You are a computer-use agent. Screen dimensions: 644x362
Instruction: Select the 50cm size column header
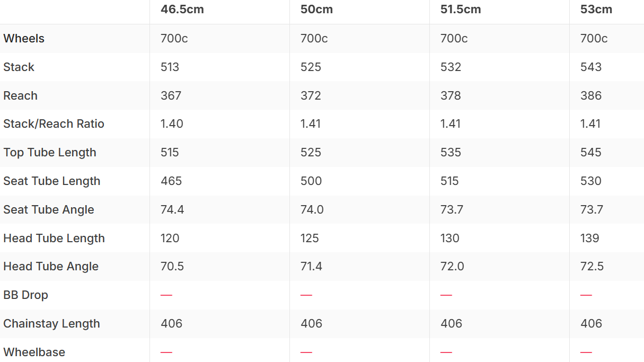point(316,10)
